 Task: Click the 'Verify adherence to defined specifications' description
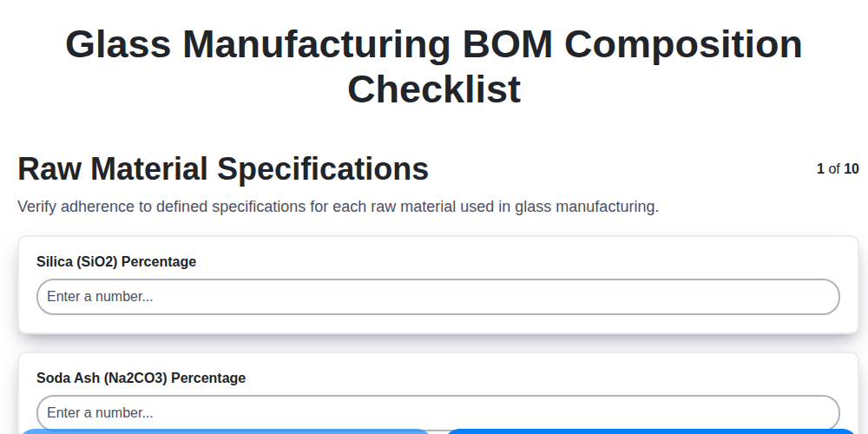pos(339,207)
